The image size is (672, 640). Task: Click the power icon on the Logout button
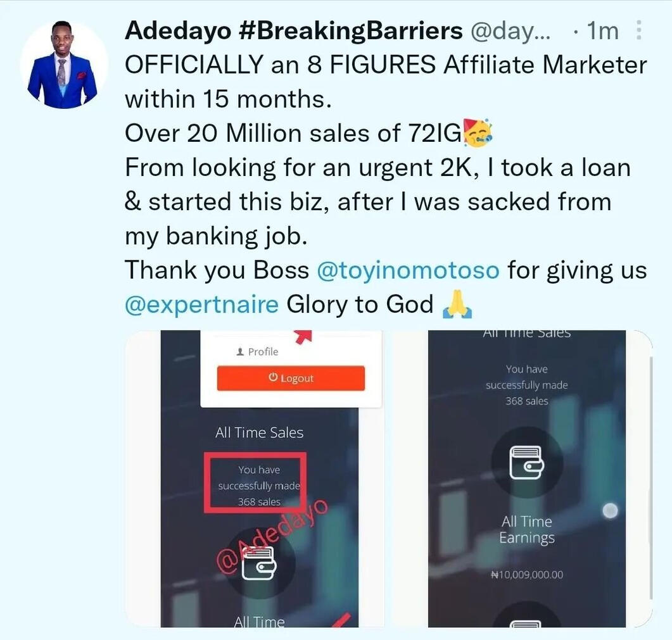[273, 377]
